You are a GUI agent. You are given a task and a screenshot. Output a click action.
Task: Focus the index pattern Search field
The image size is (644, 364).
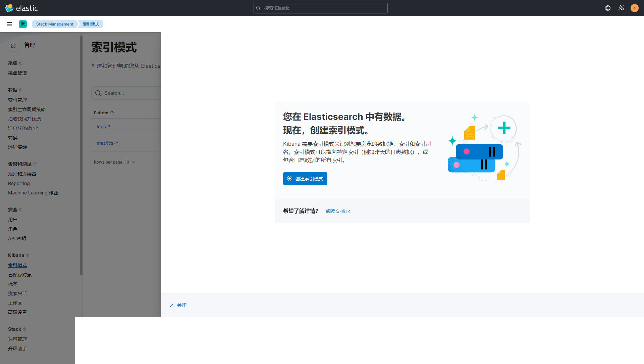pos(126,93)
